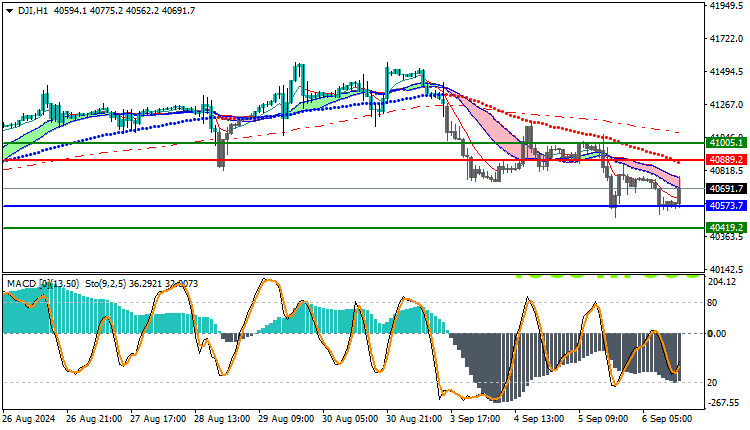Click the 5 Sep 09:00 time label
This screenshot has height=430, width=750.
pyautogui.click(x=603, y=419)
